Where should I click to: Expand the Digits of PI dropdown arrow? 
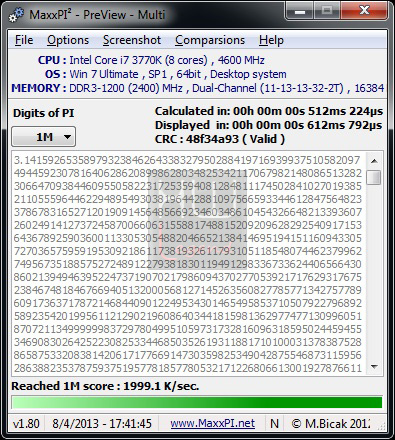[67, 137]
